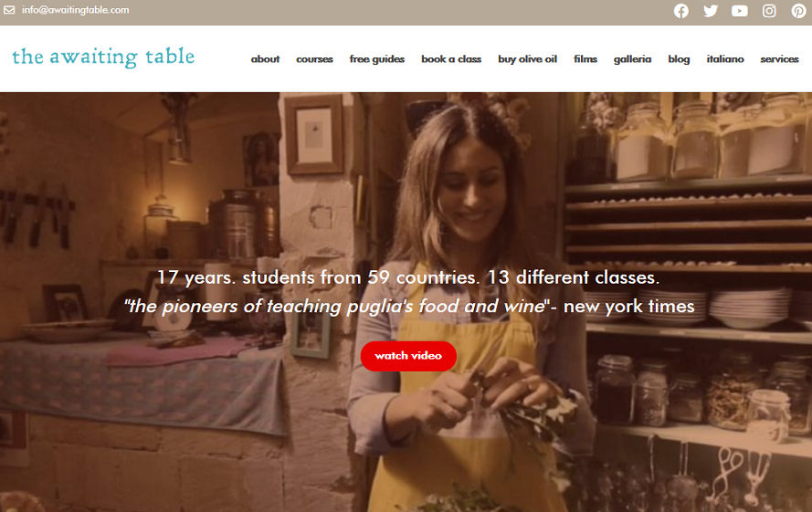Switch to italiano language page
This screenshot has width=812, height=512.
(x=725, y=59)
